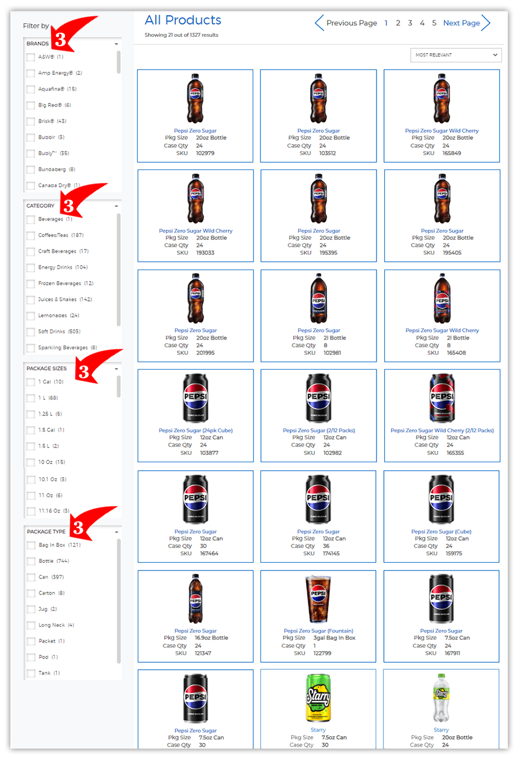Image resolution: width=532 pixels, height=759 pixels.
Task: Jump to page 3
Action: pos(410,23)
